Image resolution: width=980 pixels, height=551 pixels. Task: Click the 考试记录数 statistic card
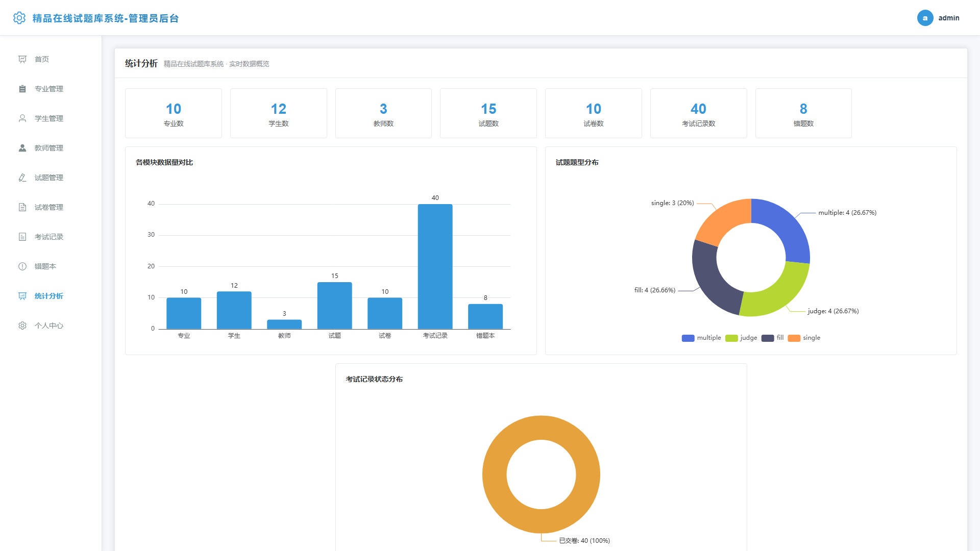698,113
